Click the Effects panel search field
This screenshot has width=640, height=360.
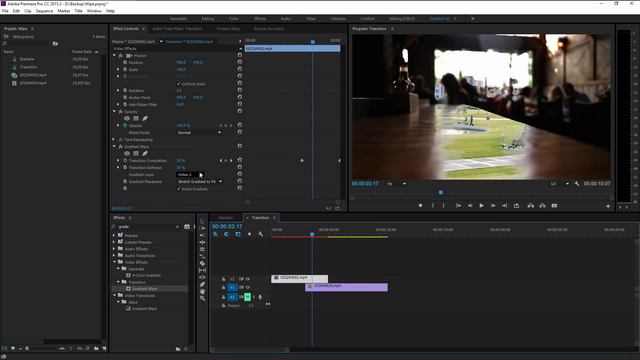[x=147, y=227]
